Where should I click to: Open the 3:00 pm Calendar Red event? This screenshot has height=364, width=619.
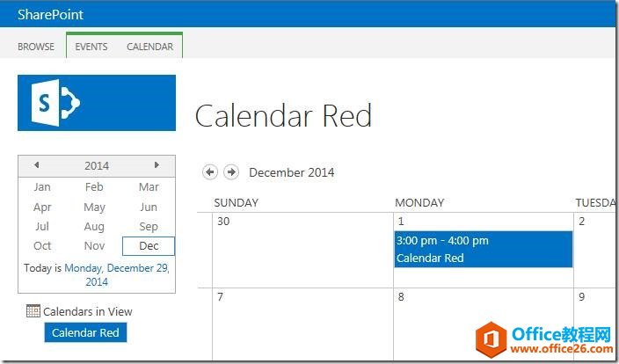483,250
